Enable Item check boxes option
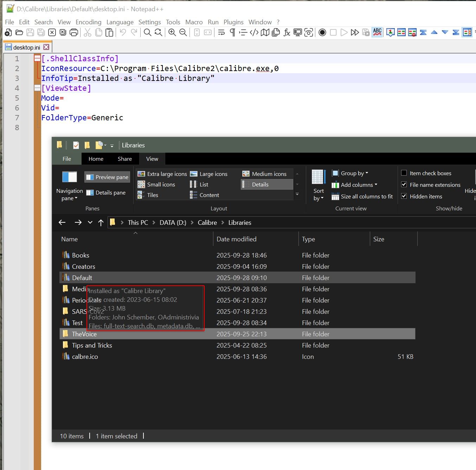This screenshot has width=476, height=470. coord(404,173)
